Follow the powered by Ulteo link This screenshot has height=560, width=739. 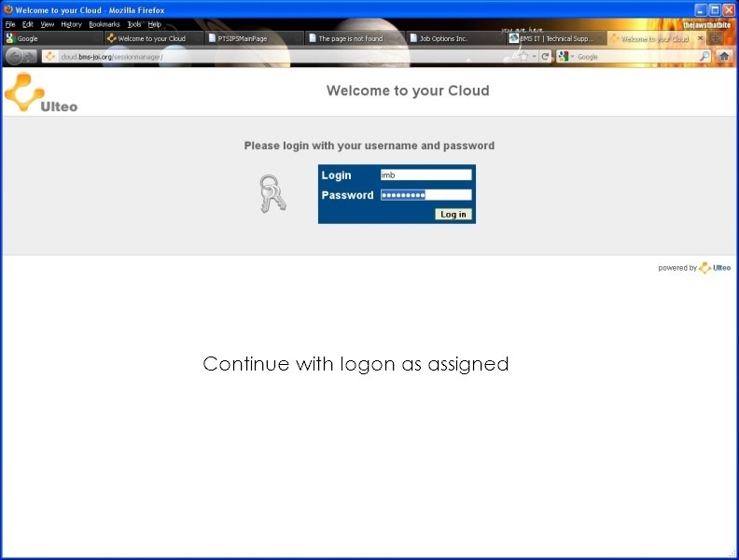click(x=714, y=268)
